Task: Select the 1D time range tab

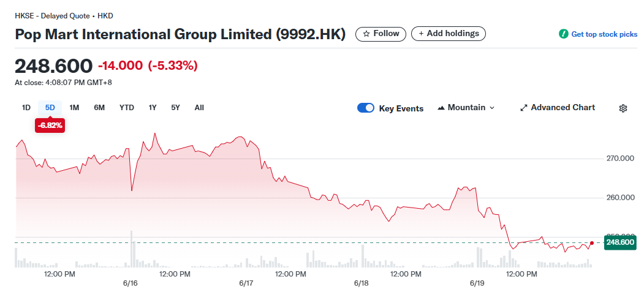Action: (x=26, y=108)
